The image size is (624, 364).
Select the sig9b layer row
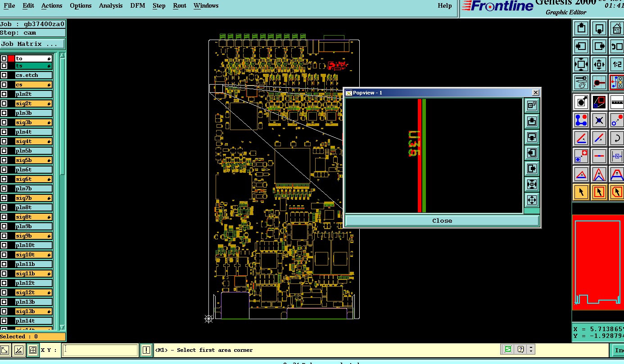click(x=34, y=236)
